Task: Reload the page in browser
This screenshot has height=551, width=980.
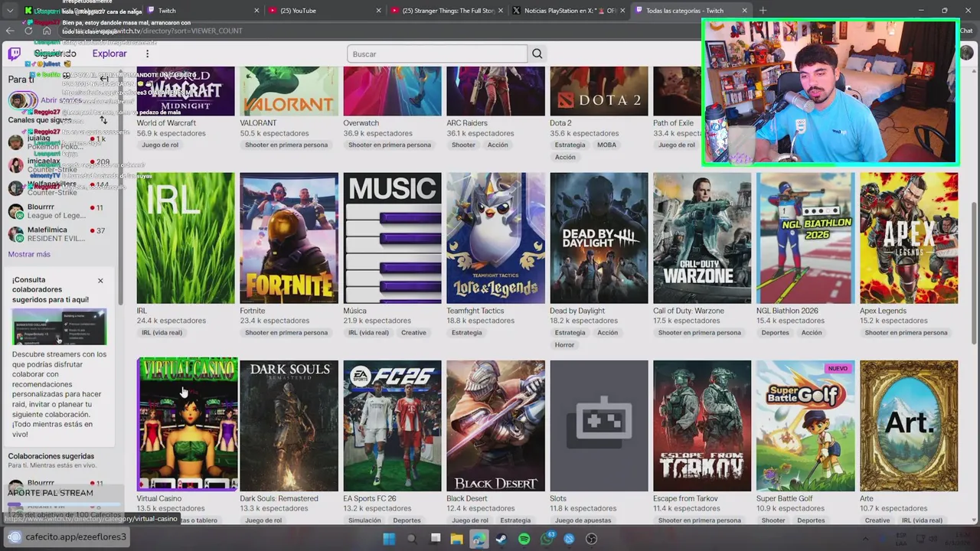Action: pyautogui.click(x=28, y=31)
